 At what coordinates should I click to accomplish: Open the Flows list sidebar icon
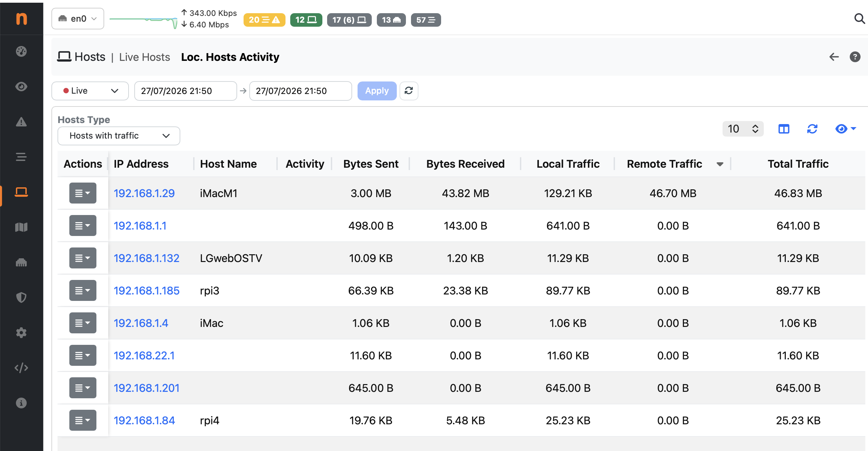[x=21, y=157]
